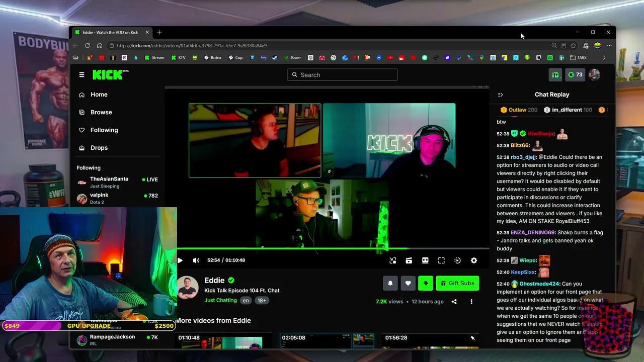
Task: Open RampageJackson channel in the sidebar
Action: [x=117, y=340]
